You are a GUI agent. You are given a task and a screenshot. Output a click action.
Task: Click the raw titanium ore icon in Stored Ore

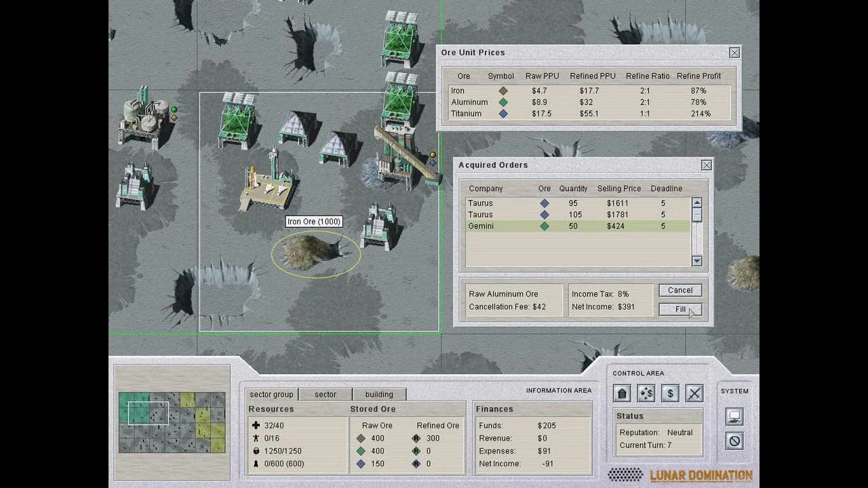tap(361, 464)
